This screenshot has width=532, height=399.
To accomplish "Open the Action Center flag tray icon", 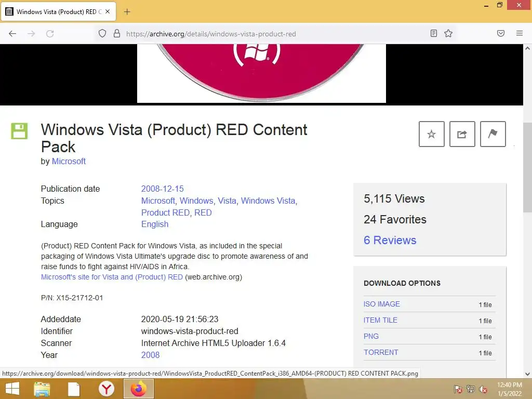I will pos(458,389).
